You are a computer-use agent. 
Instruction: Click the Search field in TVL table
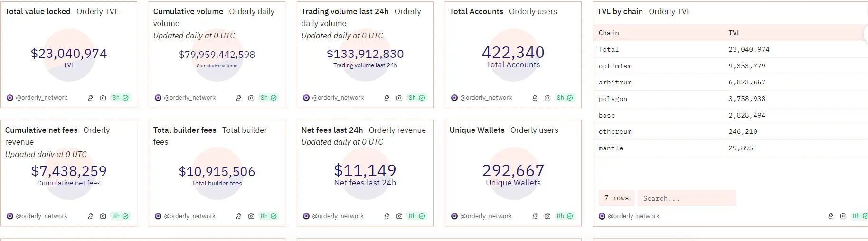tap(687, 198)
